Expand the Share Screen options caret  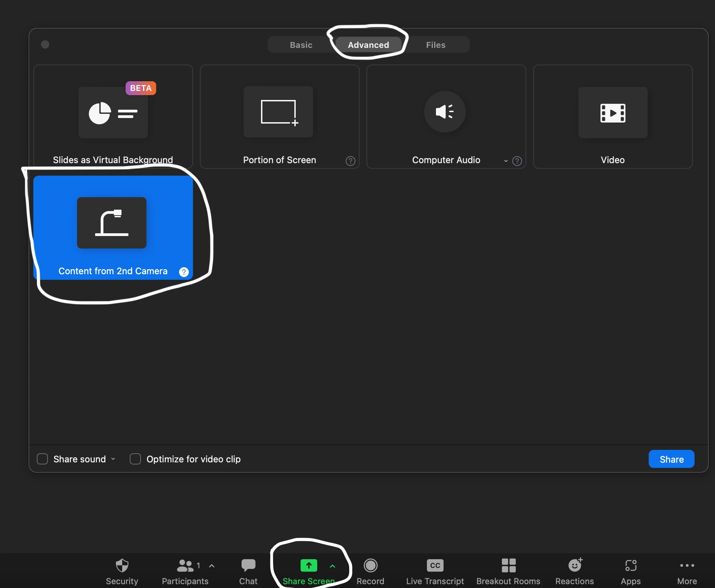coord(332,566)
